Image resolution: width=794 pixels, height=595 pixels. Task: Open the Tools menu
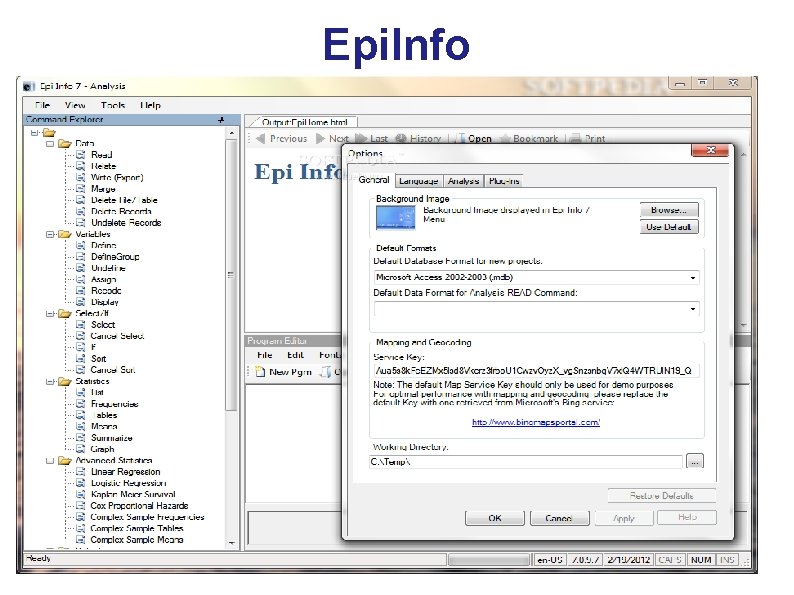click(x=113, y=105)
